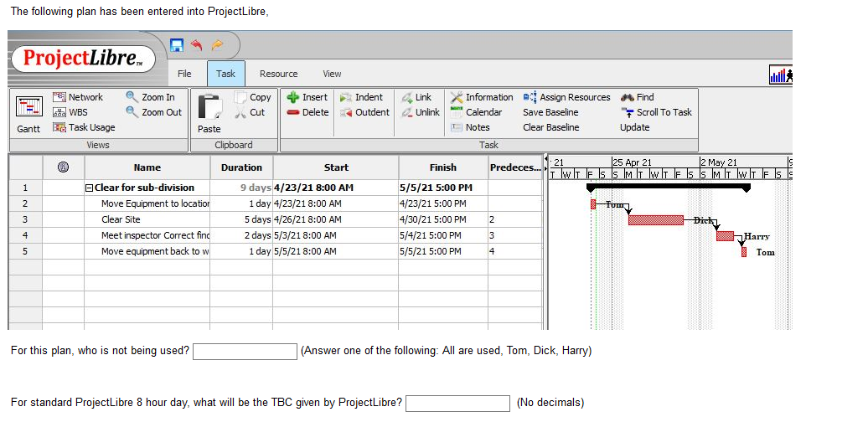Click the Duration column header
The height and width of the screenshot is (422, 868).
pos(241,167)
